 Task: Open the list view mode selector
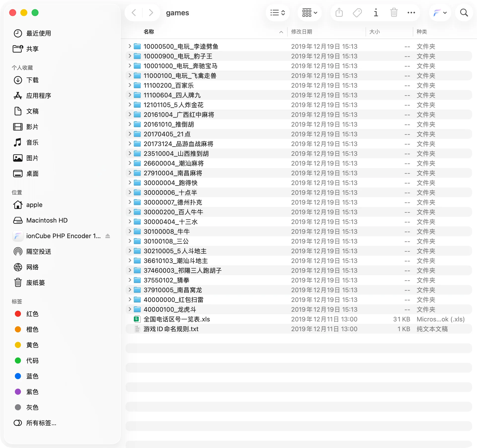click(x=278, y=12)
